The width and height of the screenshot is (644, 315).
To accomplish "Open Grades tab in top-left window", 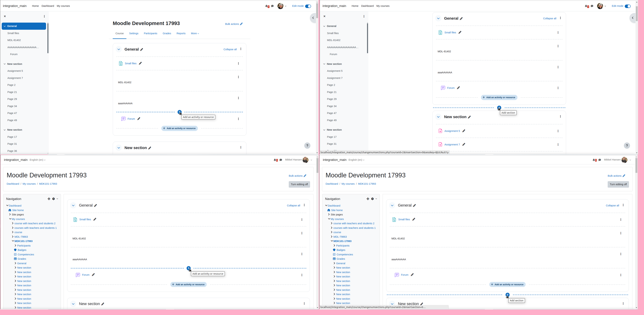I will (167, 33).
